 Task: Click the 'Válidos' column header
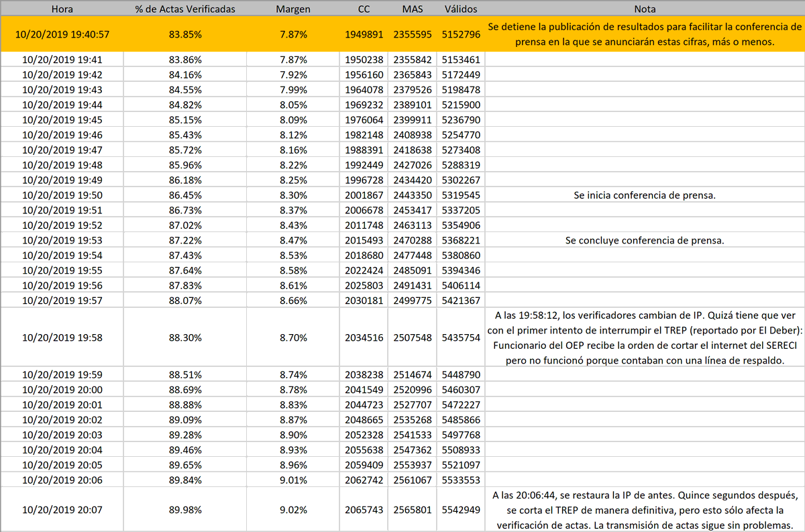point(460,9)
